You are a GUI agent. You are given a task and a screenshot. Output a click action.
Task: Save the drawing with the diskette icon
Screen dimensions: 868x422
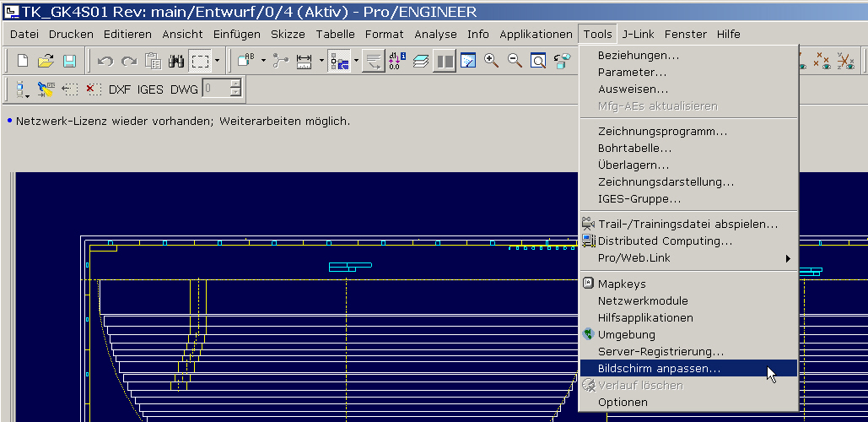(69, 61)
